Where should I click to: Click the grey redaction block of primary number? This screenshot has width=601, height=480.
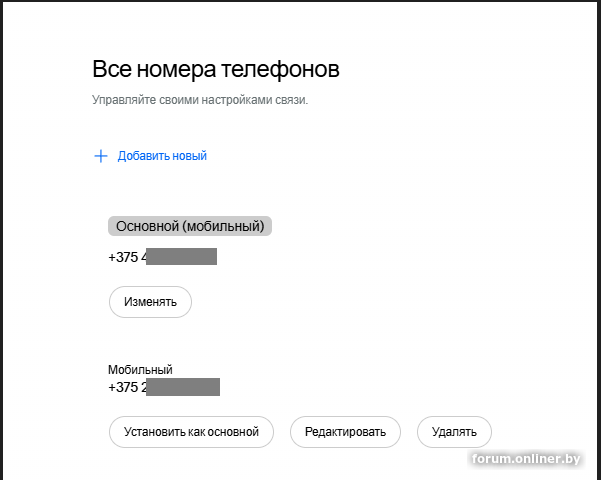184,257
